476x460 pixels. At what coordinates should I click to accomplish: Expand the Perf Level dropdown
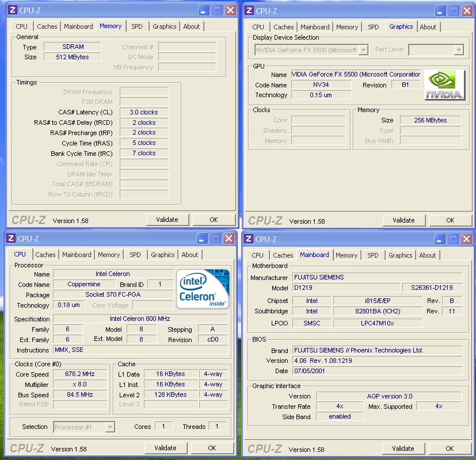(x=458, y=50)
